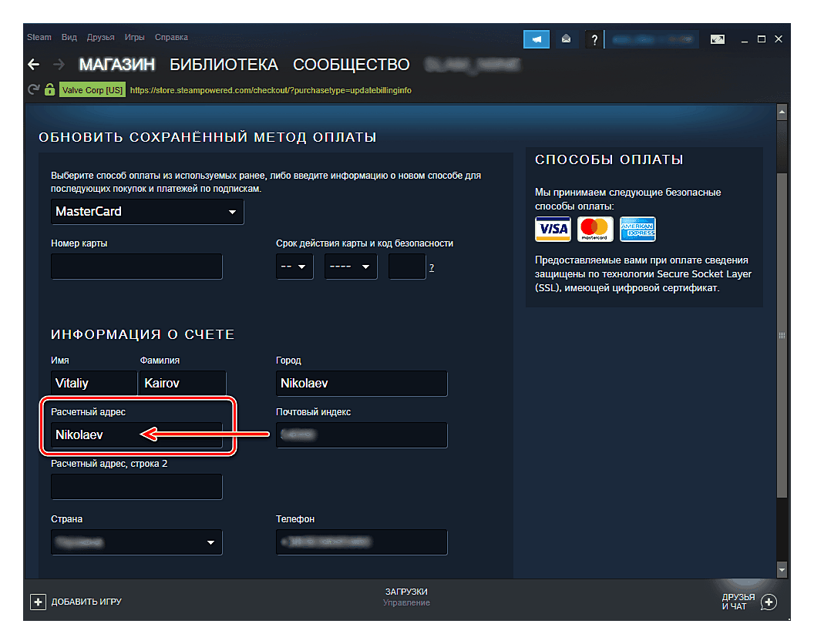The height and width of the screenshot is (644, 814).
Task: Expand the card expiration month dropdown
Action: (294, 267)
